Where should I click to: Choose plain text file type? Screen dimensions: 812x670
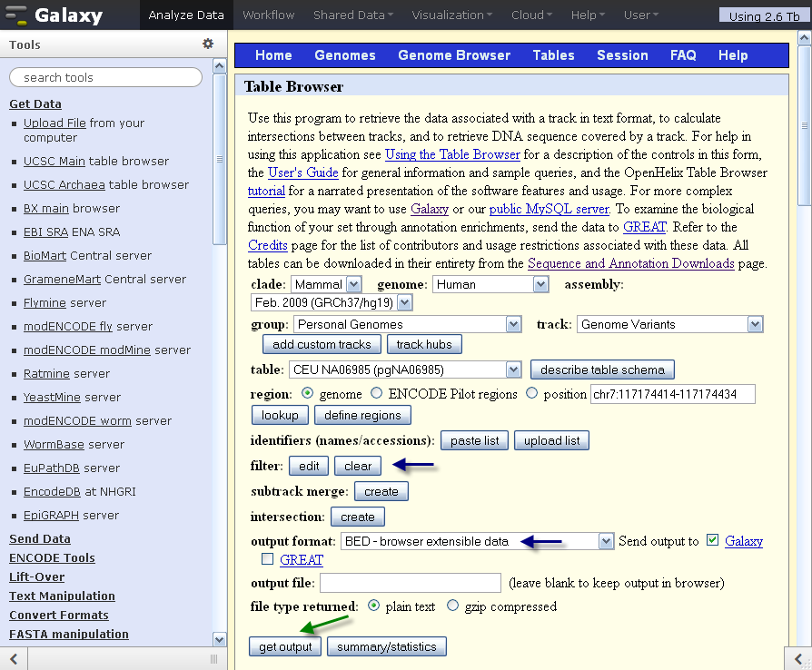tap(373, 606)
